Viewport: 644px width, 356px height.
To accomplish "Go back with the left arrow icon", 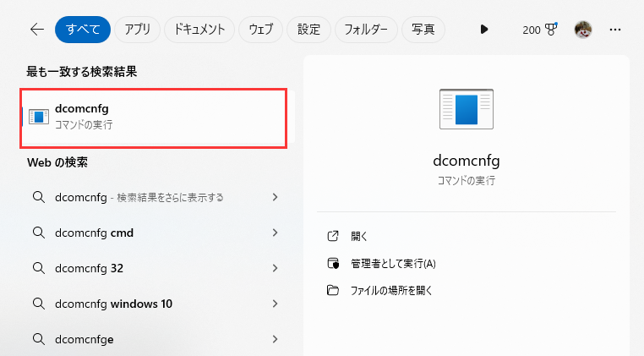I will click(x=37, y=30).
